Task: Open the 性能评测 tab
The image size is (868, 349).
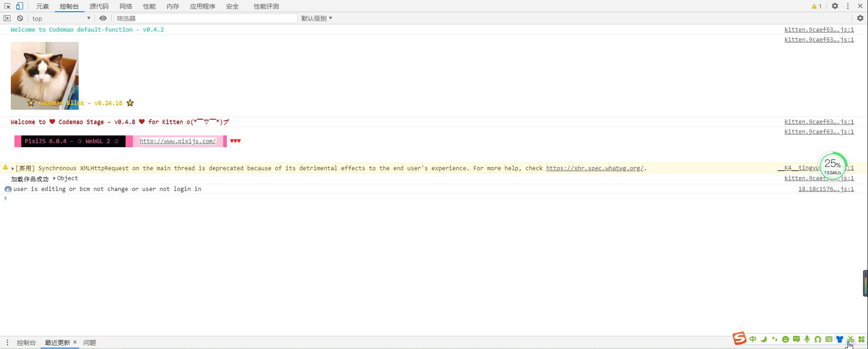Action: 267,6
